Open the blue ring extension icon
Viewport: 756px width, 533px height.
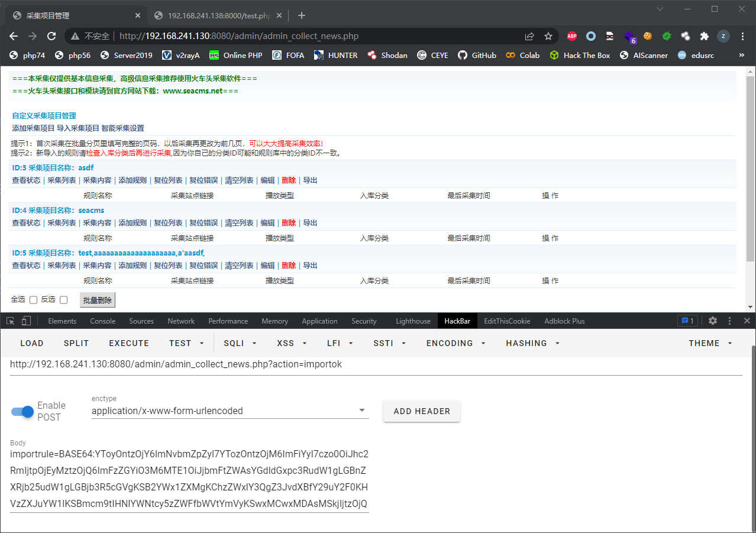[x=591, y=36]
